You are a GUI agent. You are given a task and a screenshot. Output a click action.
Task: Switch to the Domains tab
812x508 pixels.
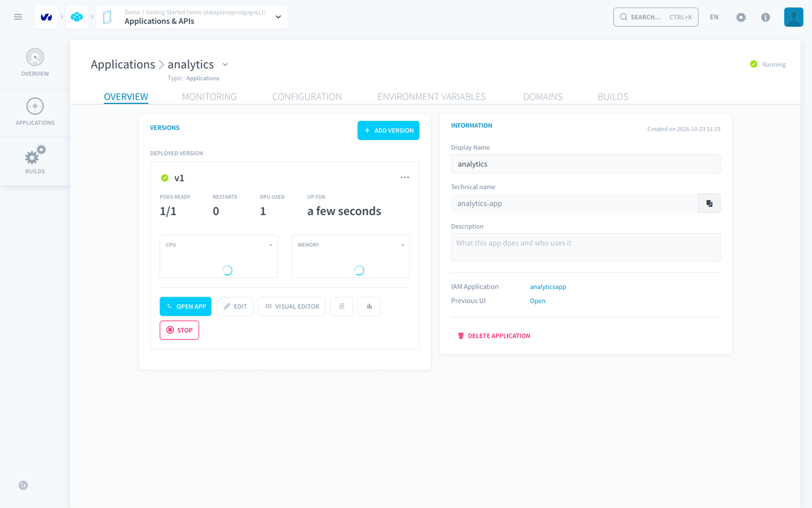click(543, 96)
